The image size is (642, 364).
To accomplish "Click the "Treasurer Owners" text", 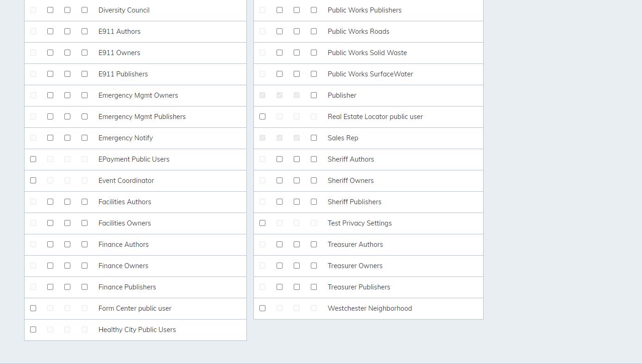I will pyautogui.click(x=355, y=266).
